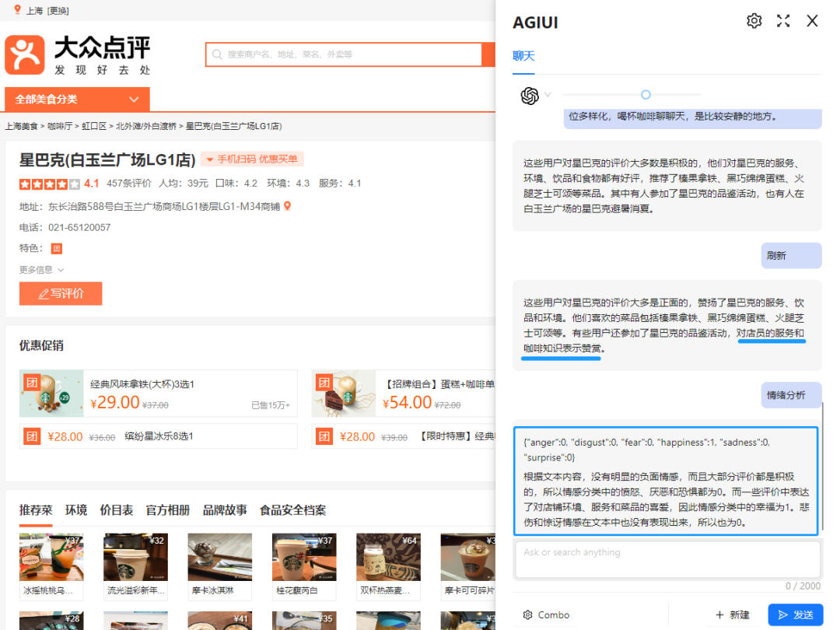The height and width of the screenshot is (630, 840).
Task: Expand AGIUI panel to fullscreen
Action: tap(783, 21)
